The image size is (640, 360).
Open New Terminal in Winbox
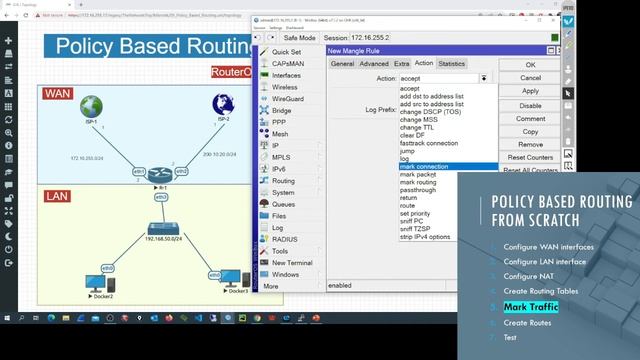click(292, 263)
